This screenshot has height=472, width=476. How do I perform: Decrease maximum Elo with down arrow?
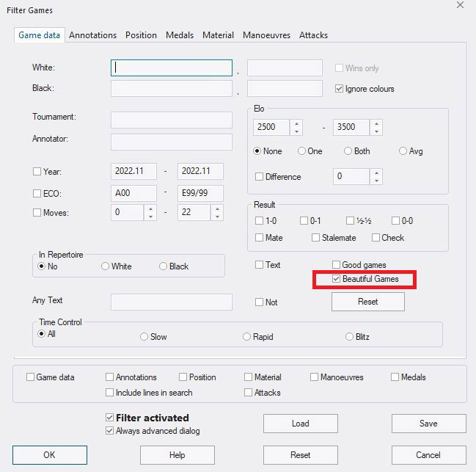pyautogui.click(x=376, y=131)
